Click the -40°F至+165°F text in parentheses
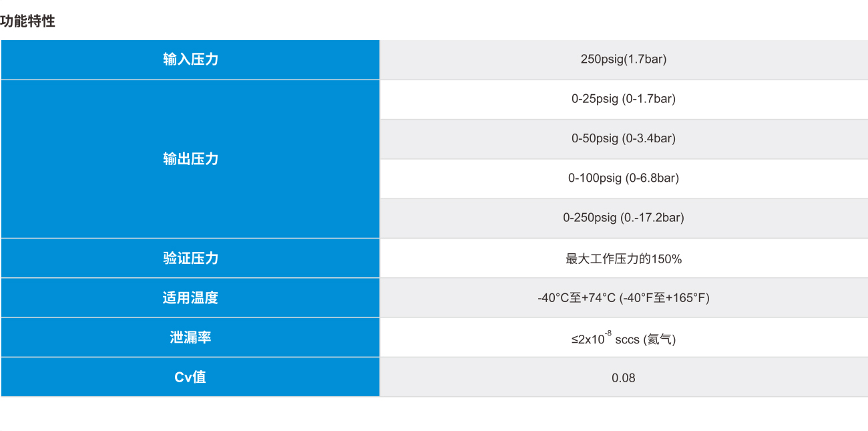868x431 pixels. point(664,298)
